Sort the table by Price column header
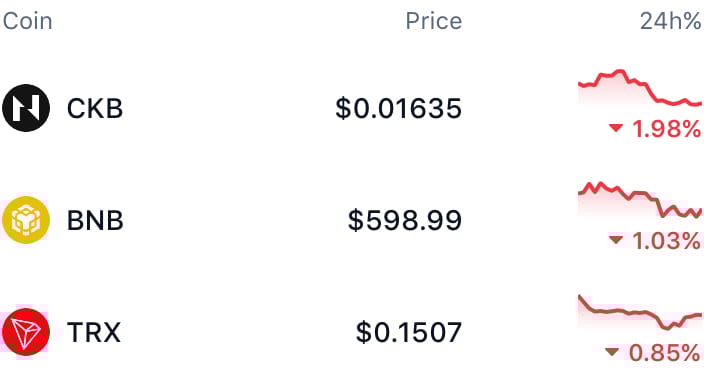The image size is (704, 375). pyautogui.click(x=434, y=21)
